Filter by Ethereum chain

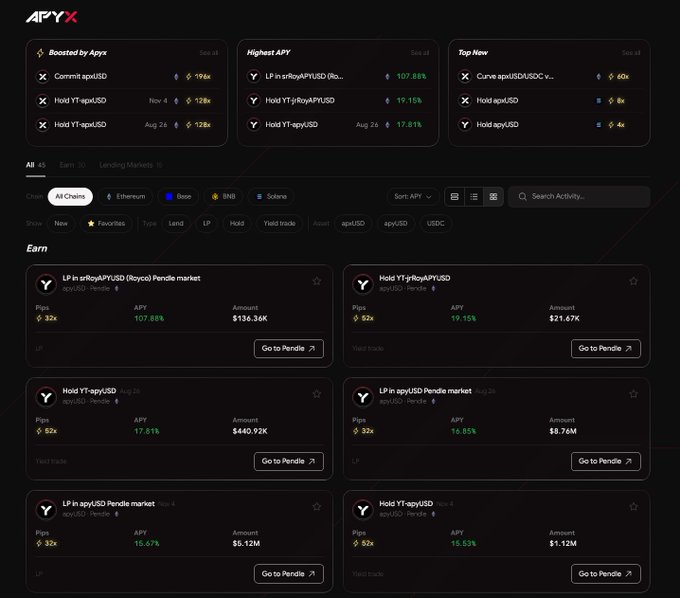[x=126, y=196]
